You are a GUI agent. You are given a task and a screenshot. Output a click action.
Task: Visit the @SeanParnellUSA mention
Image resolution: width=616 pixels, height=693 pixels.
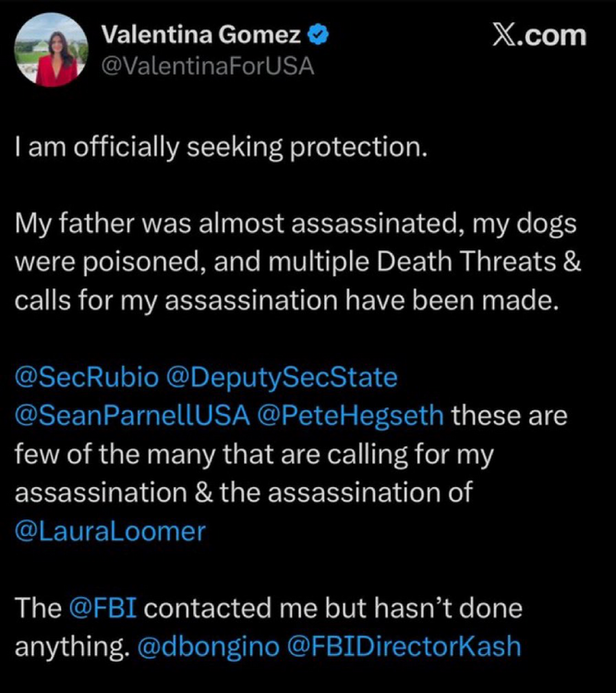point(133,416)
